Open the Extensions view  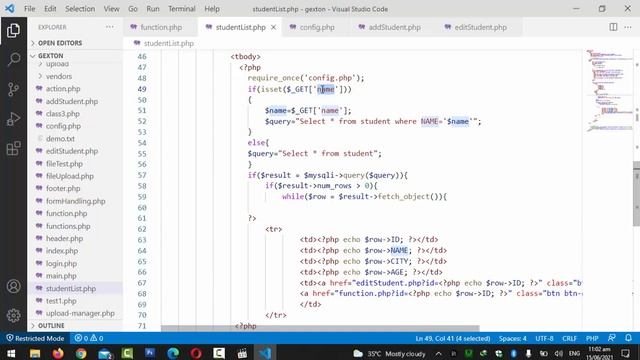[x=13, y=148]
